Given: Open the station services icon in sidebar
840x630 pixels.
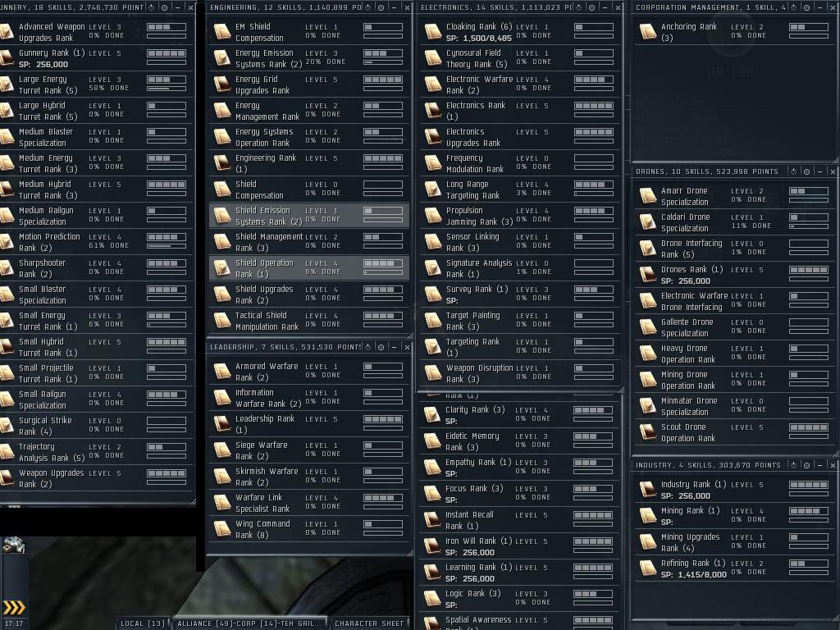Looking at the screenshot, I should pos(14,546).
